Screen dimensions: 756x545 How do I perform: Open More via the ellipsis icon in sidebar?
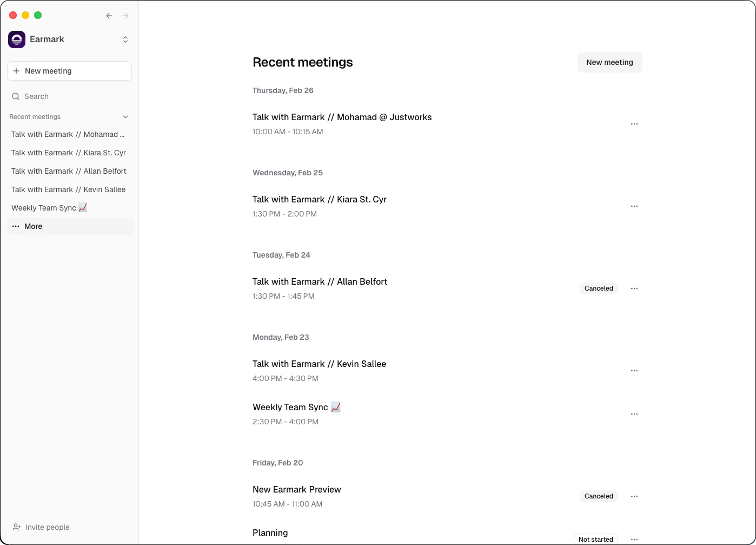pyautogui.click(x=16, y=226)
